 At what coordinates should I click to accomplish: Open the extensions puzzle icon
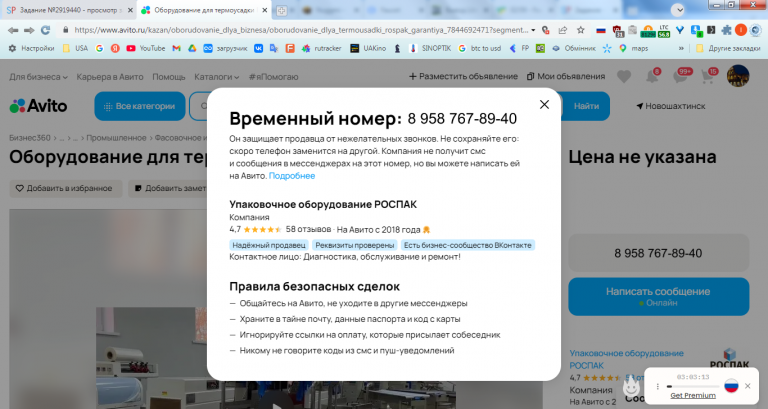click(x=727, y=30)
